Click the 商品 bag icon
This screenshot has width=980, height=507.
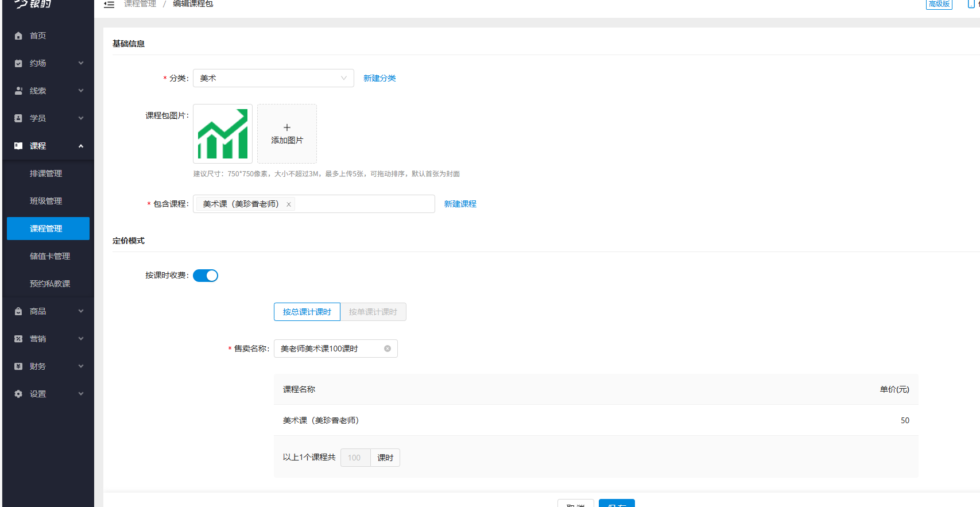click(18, 311)
